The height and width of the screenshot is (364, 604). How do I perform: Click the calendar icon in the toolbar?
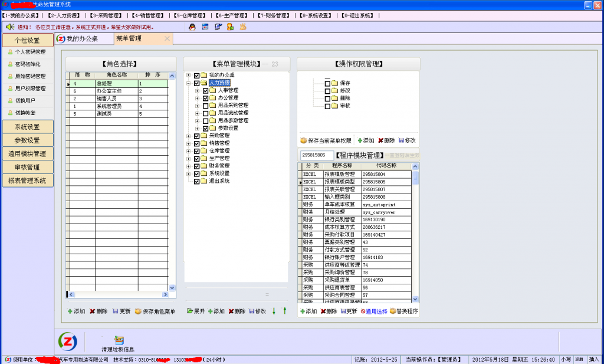click(205, 27)
